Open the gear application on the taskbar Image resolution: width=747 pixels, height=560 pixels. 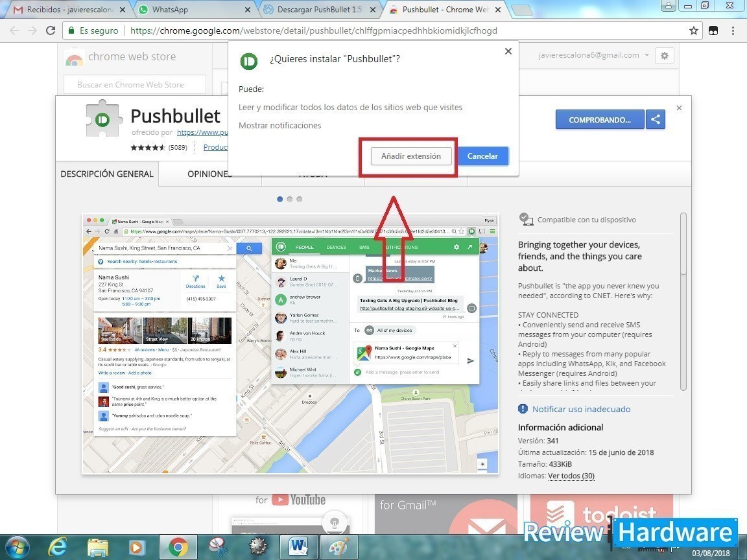257,548
